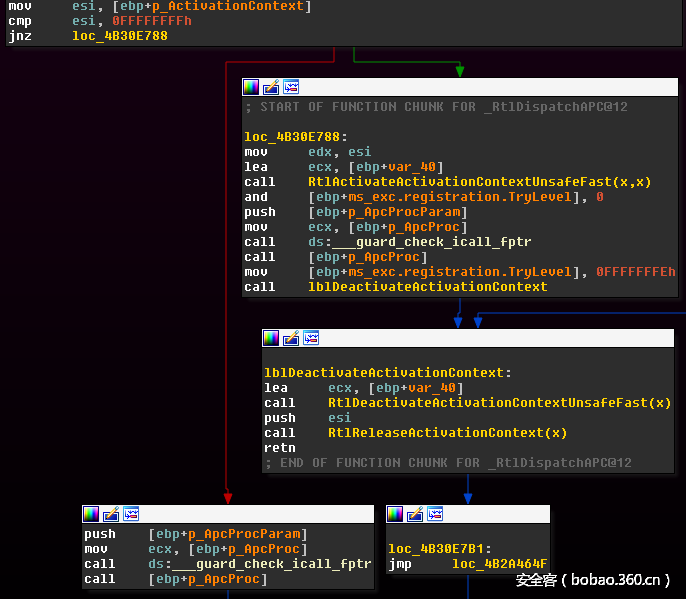Click the third title icon on the lblDeactivateActivationContext block
Viewport: 686px width, 599px height.
(311, 338)
